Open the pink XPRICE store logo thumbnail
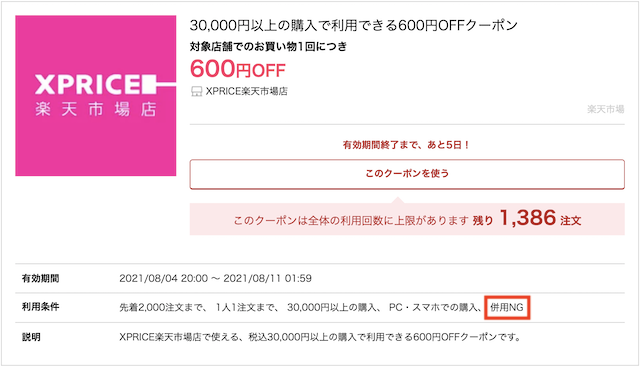 [x=96, y=96]
